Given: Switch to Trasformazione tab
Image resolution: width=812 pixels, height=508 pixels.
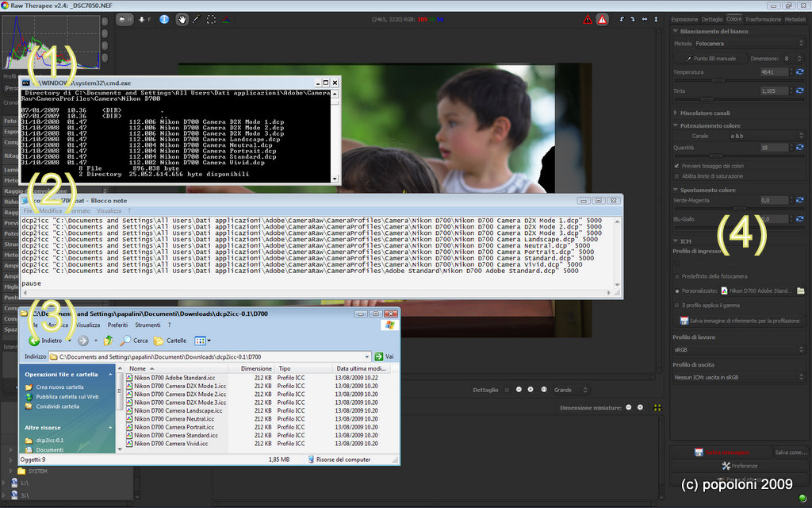Looking at the screenshot, I should (763, 19).
